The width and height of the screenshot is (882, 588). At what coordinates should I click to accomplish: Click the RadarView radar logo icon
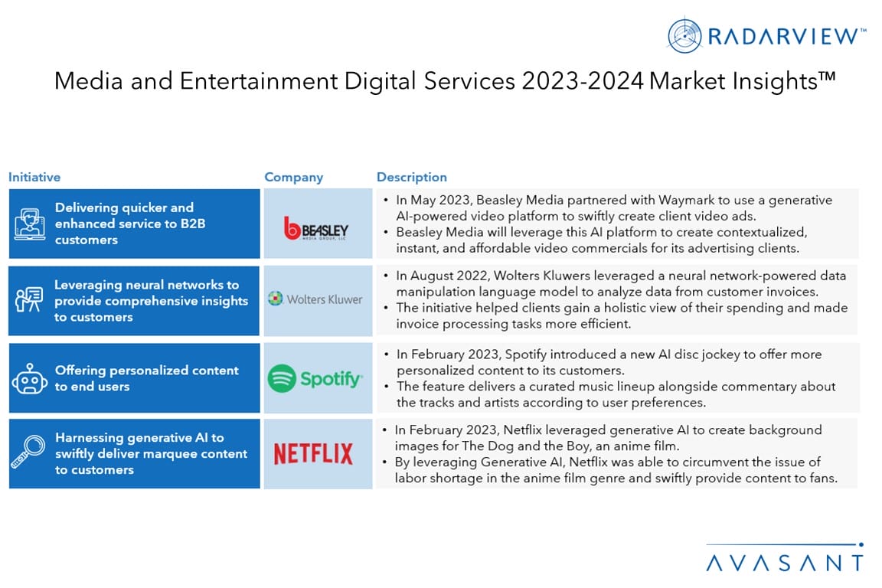tap(685, 35)
